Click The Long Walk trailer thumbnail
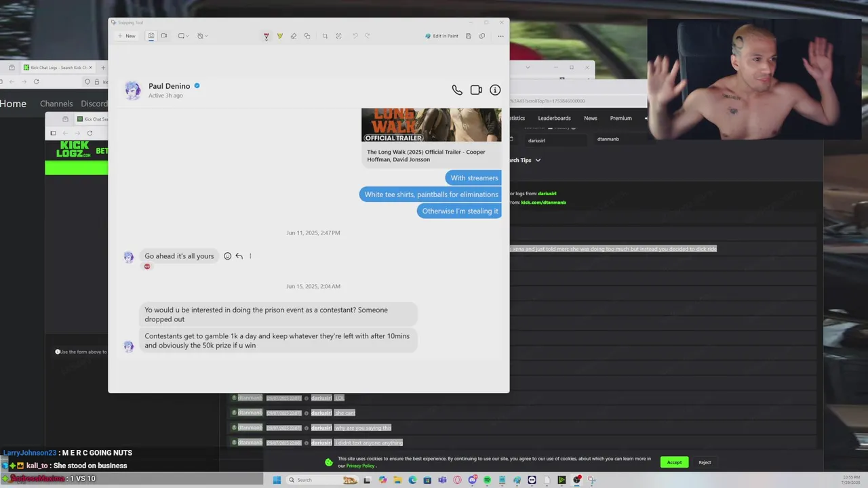Screen dimensions: 868x488 (x=431, y=125)
